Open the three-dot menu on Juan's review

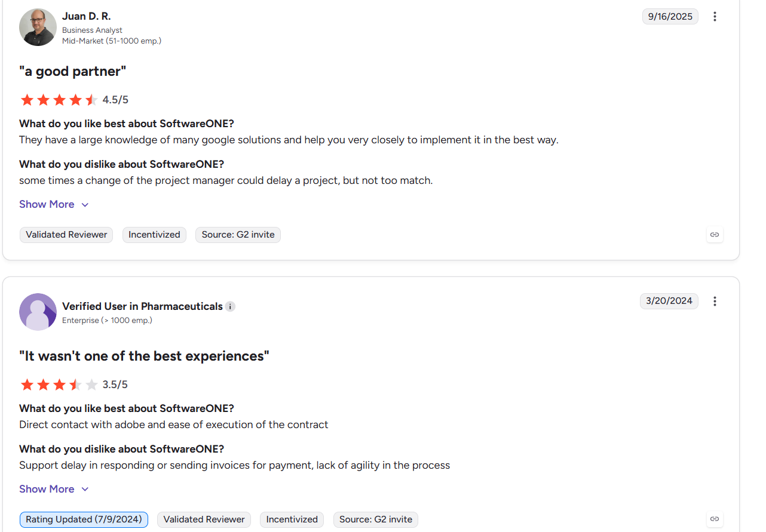[x=715, y=17]
